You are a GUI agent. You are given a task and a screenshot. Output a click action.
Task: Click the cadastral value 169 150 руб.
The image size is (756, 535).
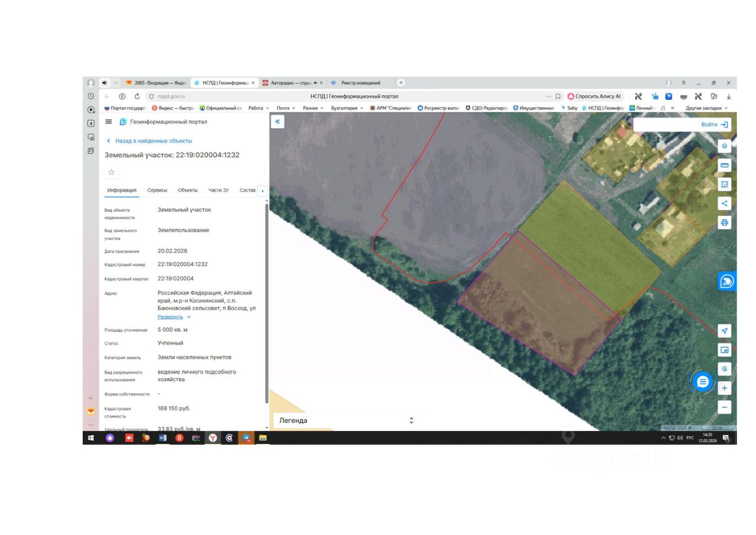[174, 408]
